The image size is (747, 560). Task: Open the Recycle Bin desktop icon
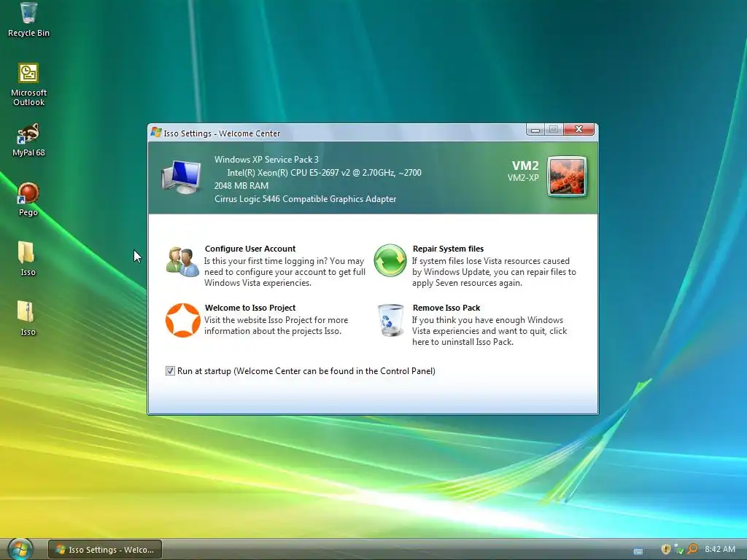pos(28,19)
